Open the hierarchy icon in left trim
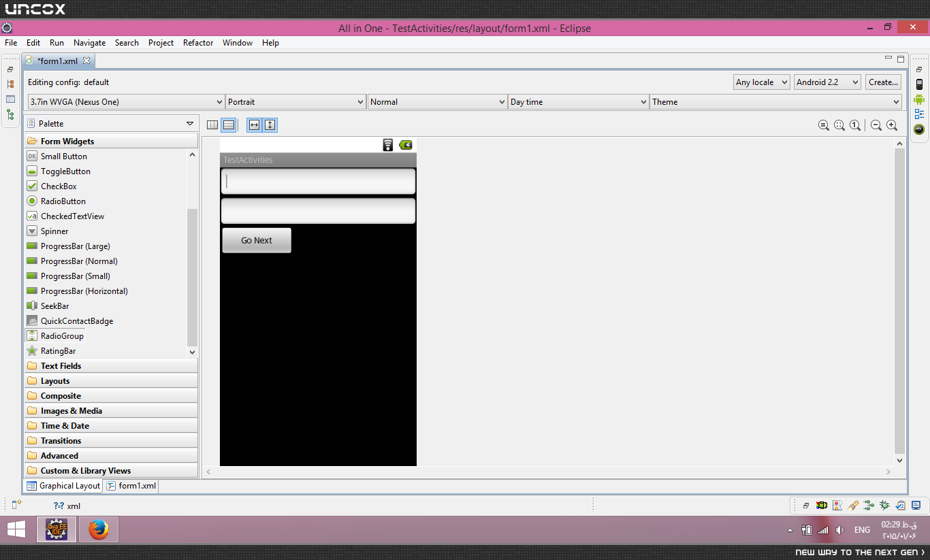The width and height of the screenshot is (930, 560). (x=10, y=84)
